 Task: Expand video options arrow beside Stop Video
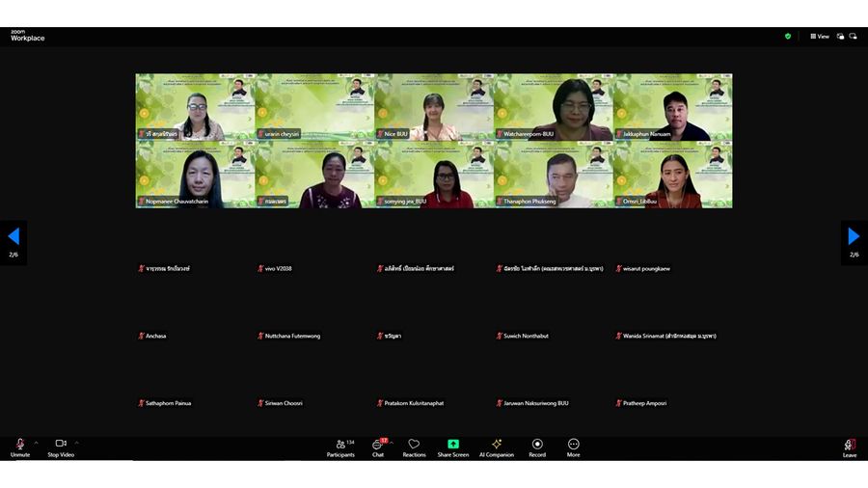pos(76,443)
